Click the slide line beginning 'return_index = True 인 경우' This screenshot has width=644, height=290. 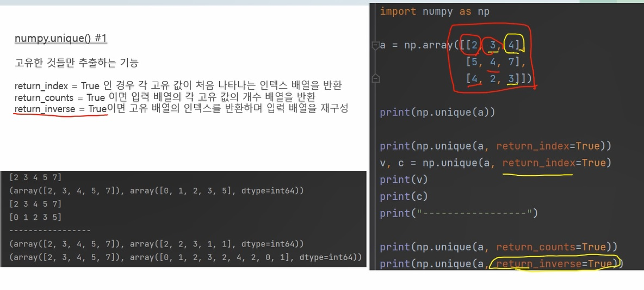178,86
